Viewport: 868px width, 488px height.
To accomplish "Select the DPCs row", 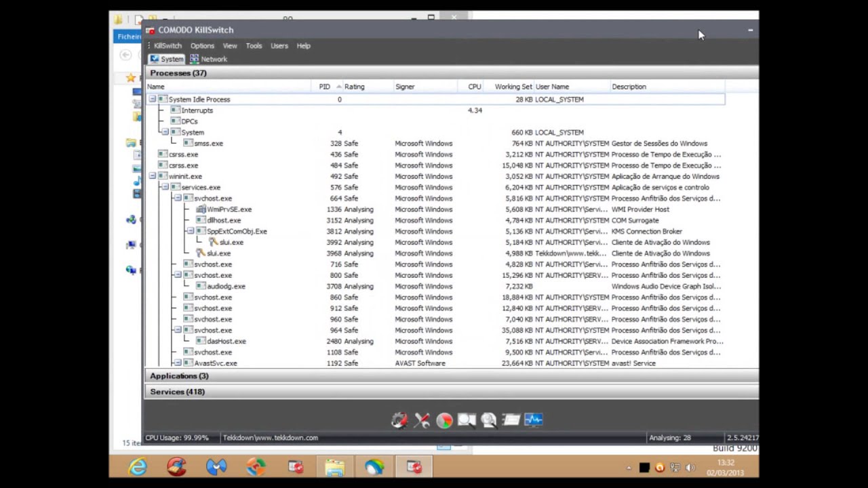I will point(435,121).
